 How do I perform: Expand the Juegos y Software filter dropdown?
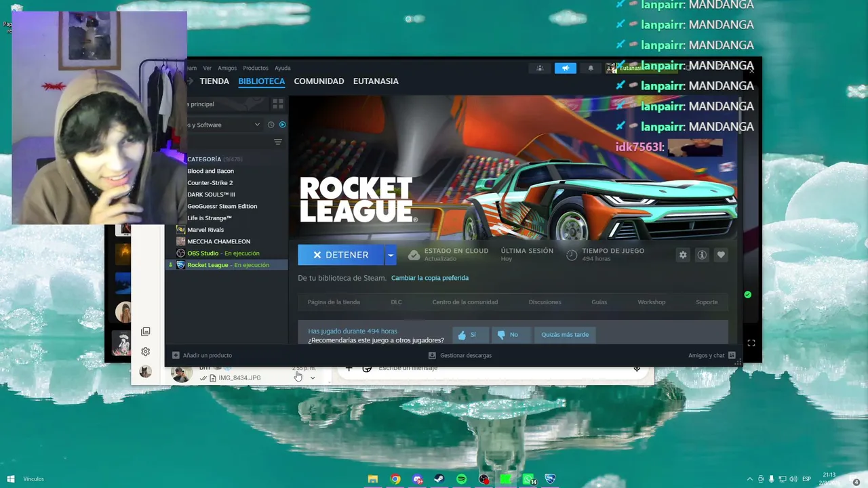tap(257, 125)
